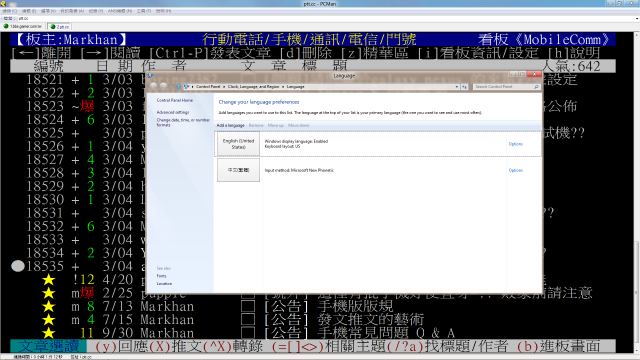Click the Back arrow in Language window

pyautogui.click(x=153, y=87)
